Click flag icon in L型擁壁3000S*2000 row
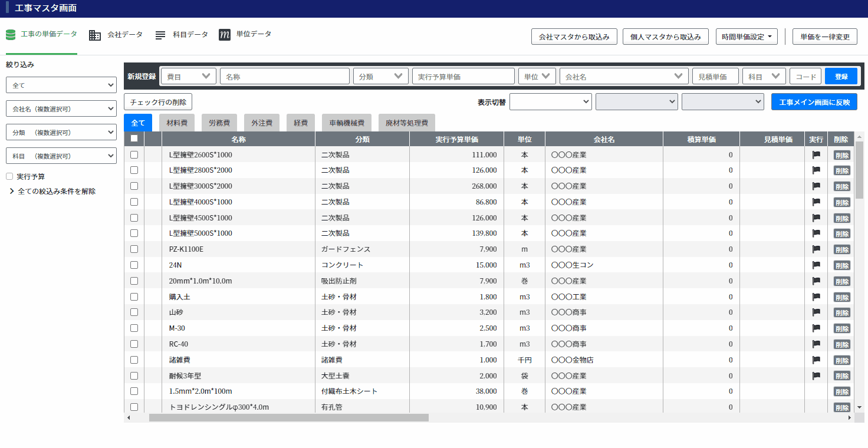The image size is (868, 448). (816, 186)
